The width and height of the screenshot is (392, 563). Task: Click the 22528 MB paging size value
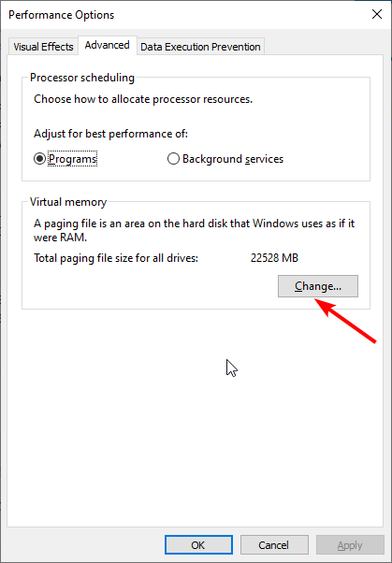[x=274, y=258]
